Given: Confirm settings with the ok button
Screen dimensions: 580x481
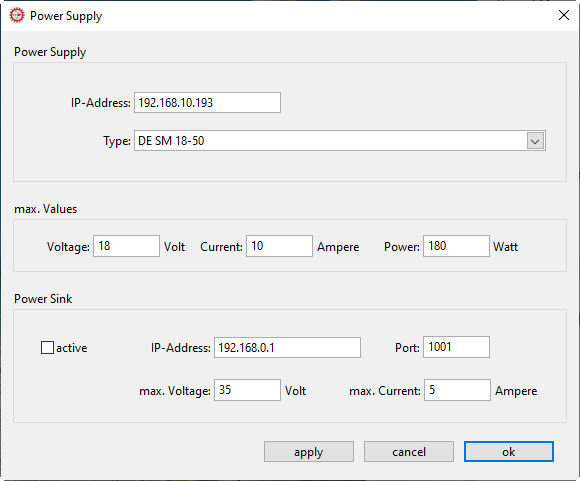Looking at the screenshot, I should (509, 452).
